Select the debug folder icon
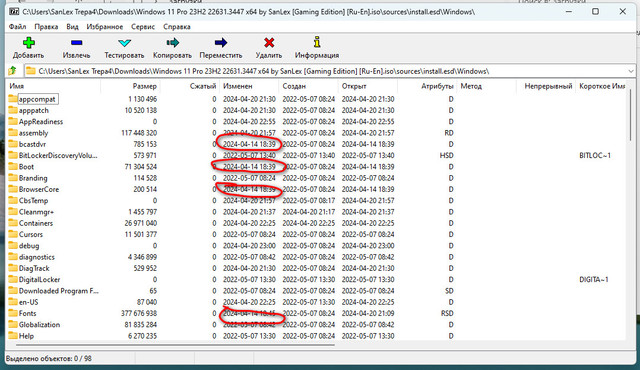Viewport: 640px width, 370px height. (13, 246)
